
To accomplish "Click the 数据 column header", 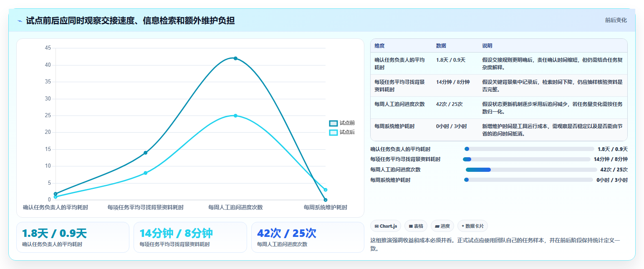I will [x=441, y=45].
